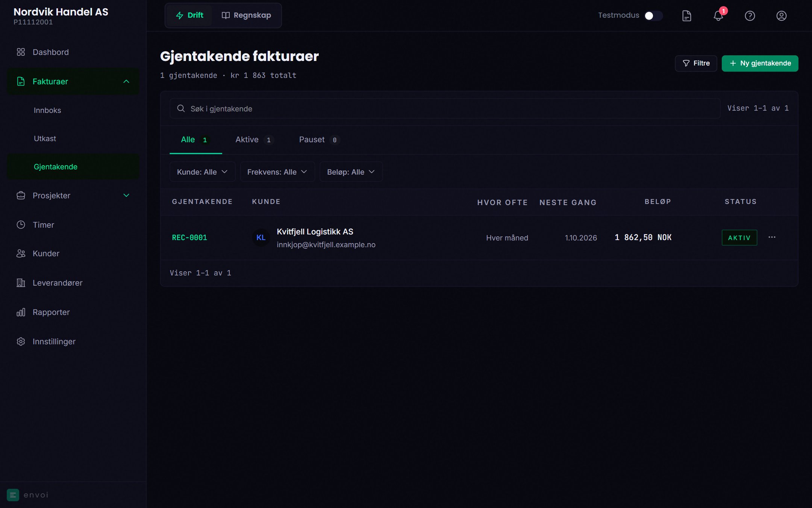This screenshot has width=812, height=508.
Task: Click the NESTE GANG column header
Action: [568, 202]
